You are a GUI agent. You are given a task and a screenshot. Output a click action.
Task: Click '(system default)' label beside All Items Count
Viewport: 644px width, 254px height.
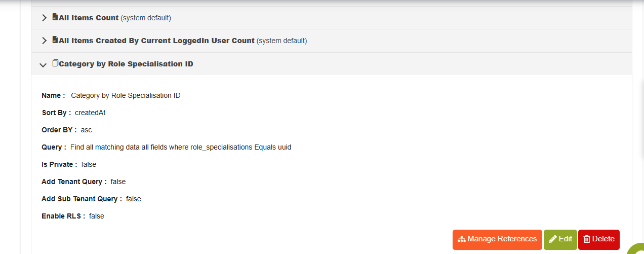[x=146, y=18]
